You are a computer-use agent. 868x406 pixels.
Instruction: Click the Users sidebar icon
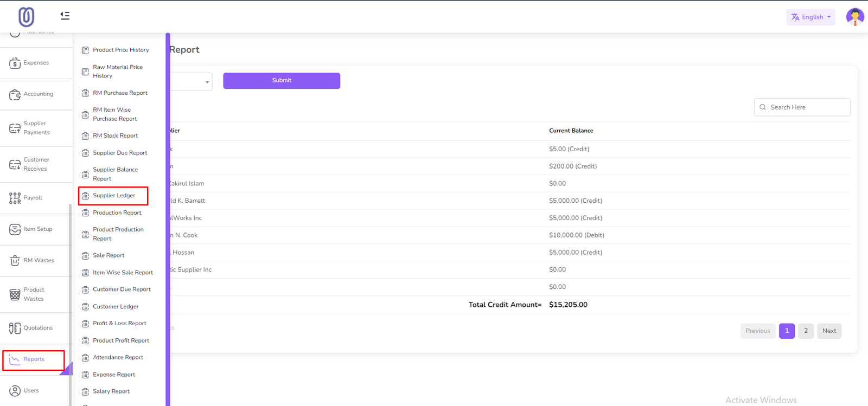click(x=15, y=391)
